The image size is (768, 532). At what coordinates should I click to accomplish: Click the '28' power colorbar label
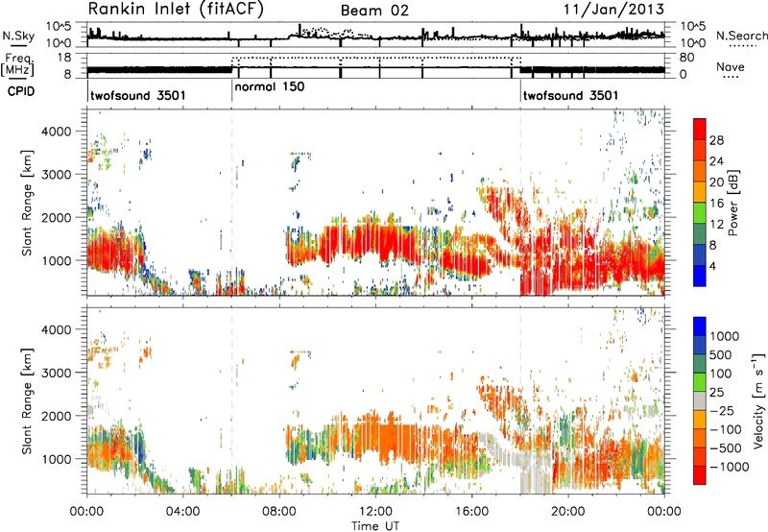coord(716,140)
